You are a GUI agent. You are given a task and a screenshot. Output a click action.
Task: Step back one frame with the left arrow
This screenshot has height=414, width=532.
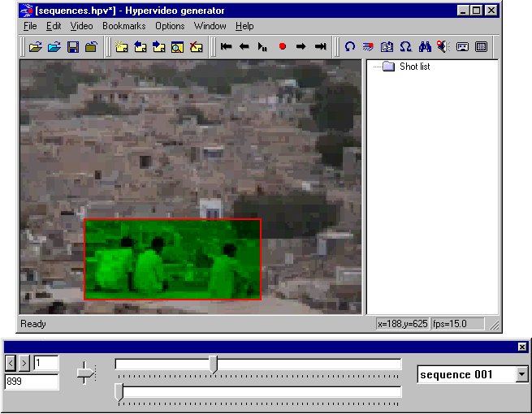(244, 47)
